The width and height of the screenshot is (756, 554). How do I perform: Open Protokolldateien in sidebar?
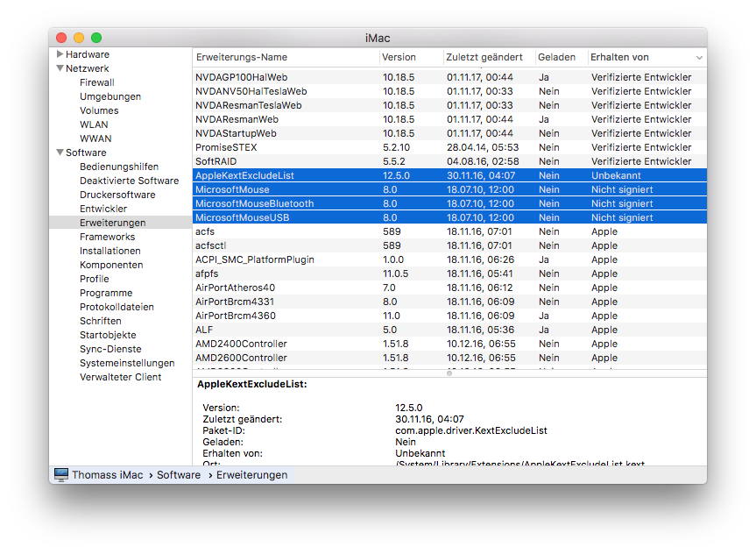117,307
